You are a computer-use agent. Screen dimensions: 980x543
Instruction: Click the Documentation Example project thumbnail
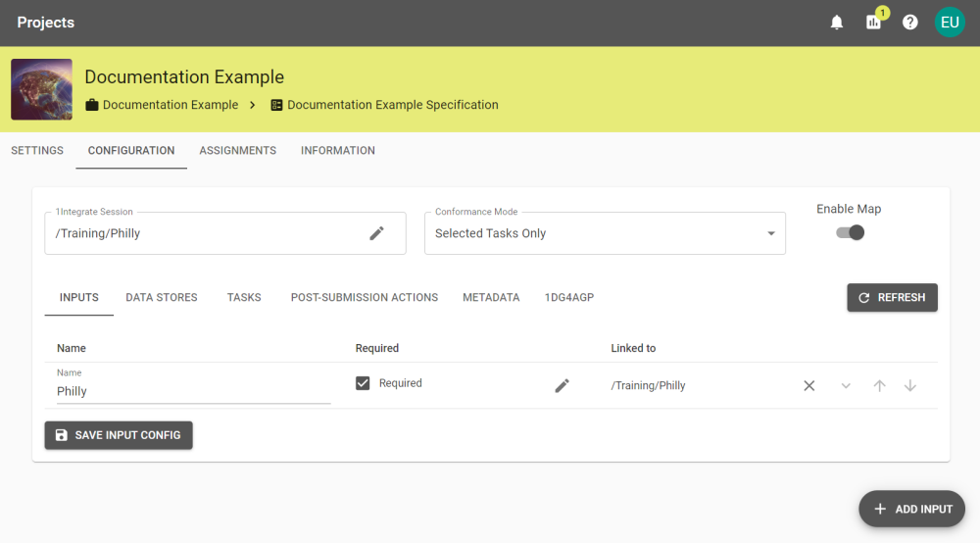[41, 89]
